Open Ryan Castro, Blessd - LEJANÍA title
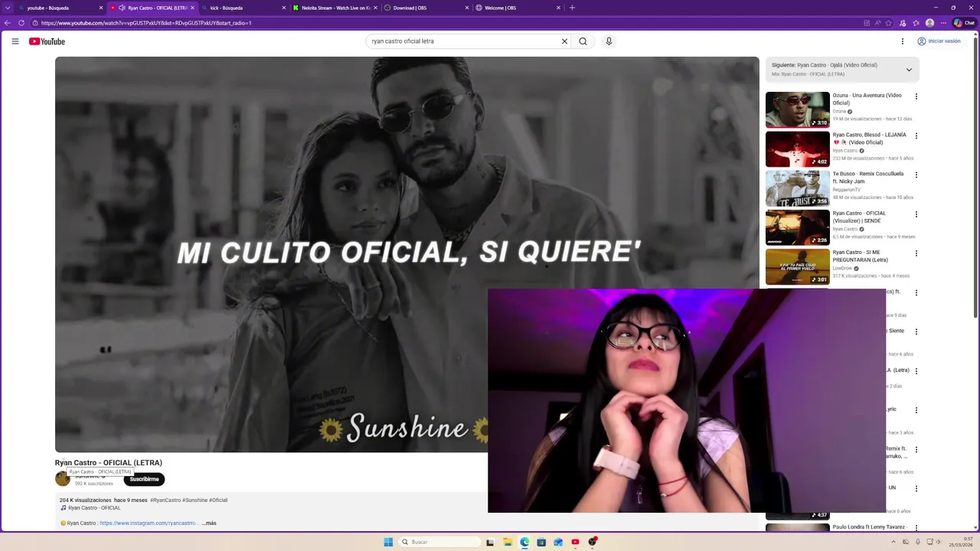This screenshot has width=980, height=551. click(x=869, y=139)
